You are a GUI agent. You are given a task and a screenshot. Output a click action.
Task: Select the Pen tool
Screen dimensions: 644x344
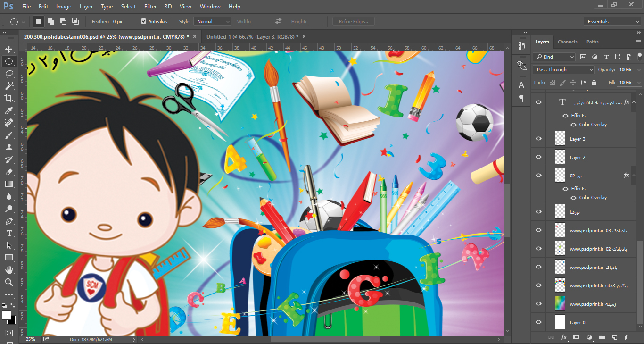coord(8,221)
